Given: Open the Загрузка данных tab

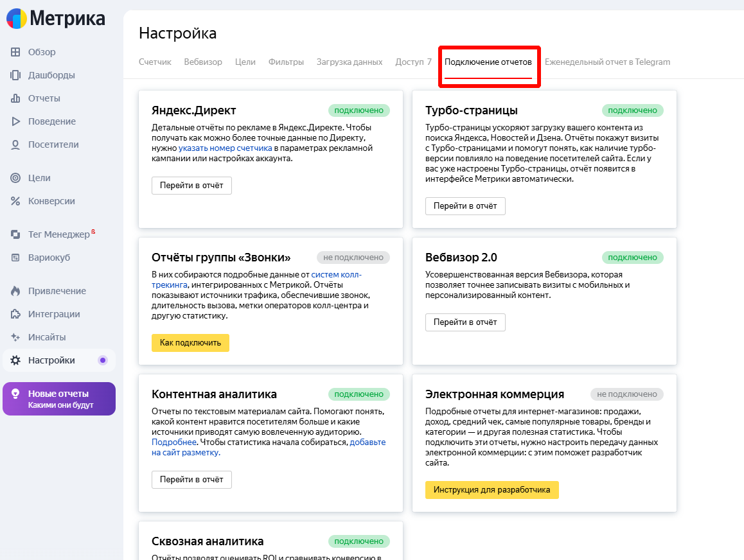Looking at the screenshot, I should (x=349, y=62).
